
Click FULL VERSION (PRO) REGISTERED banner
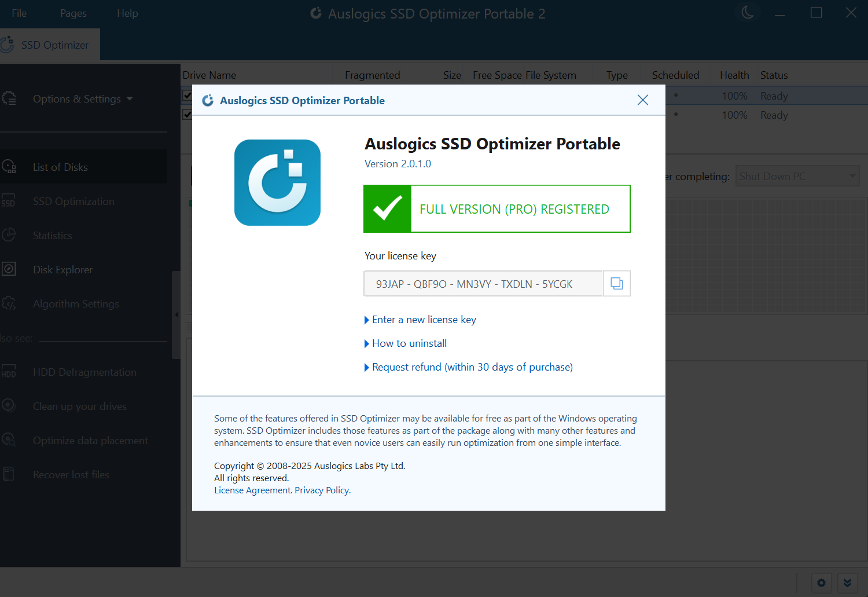point(497,209)
